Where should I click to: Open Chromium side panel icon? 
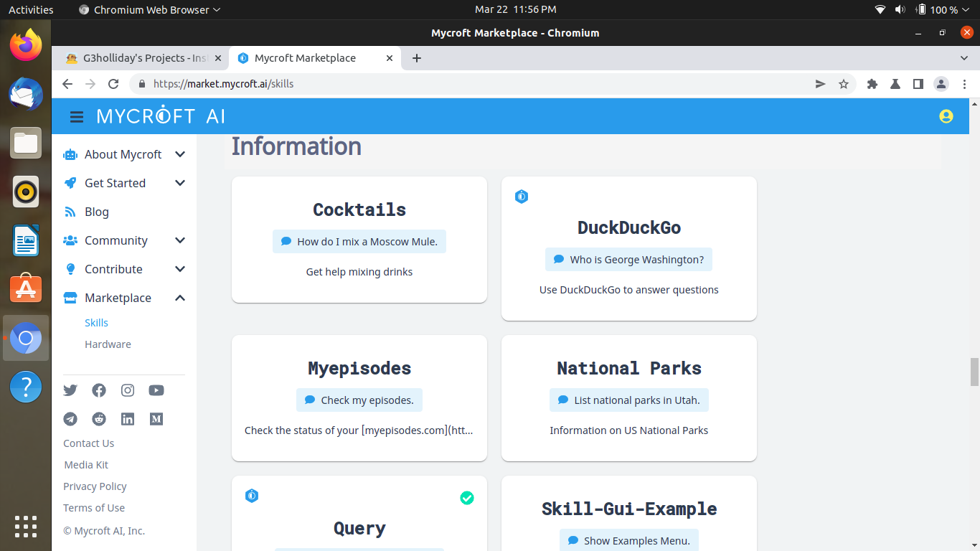pos(918,84)
